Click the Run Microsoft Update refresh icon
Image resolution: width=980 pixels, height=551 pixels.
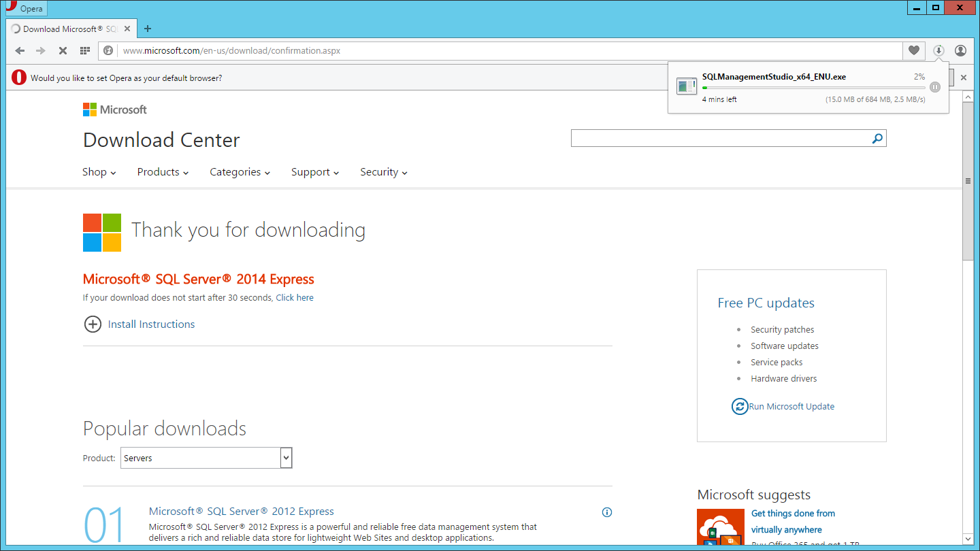740,406
